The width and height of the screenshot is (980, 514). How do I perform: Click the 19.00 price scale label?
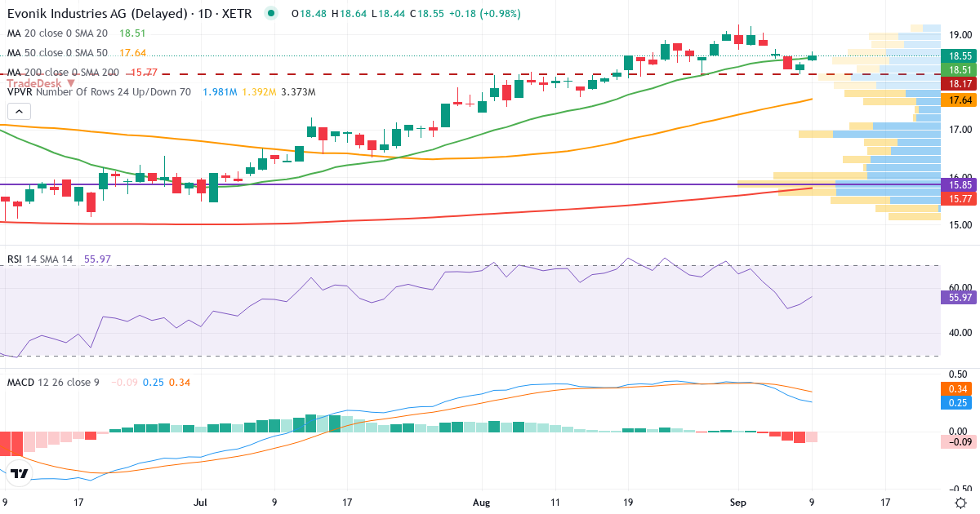click(x=960, y=34)
